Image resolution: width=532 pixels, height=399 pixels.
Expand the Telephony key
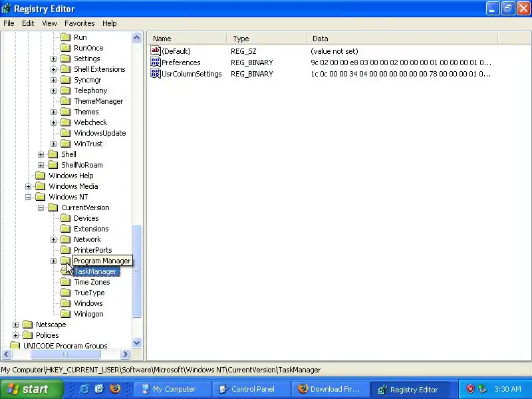[x=54, y=90]
